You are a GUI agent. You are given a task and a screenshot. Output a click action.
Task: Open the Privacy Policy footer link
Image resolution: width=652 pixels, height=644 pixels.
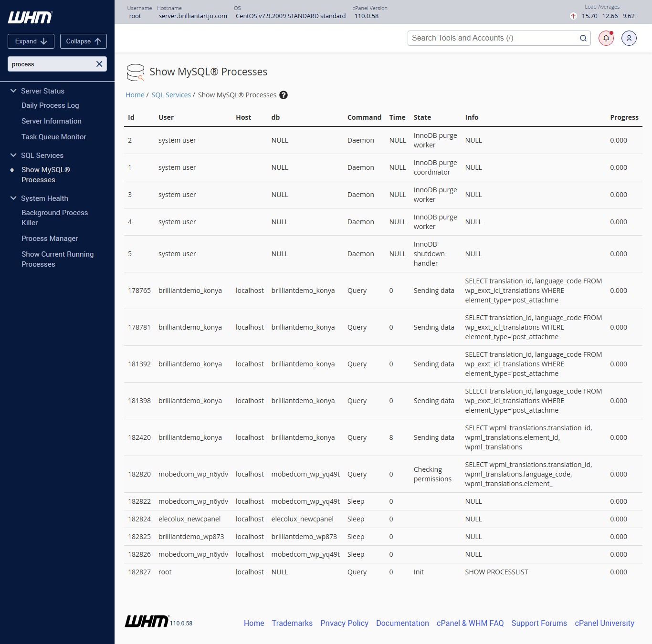[x=345, y=623]
